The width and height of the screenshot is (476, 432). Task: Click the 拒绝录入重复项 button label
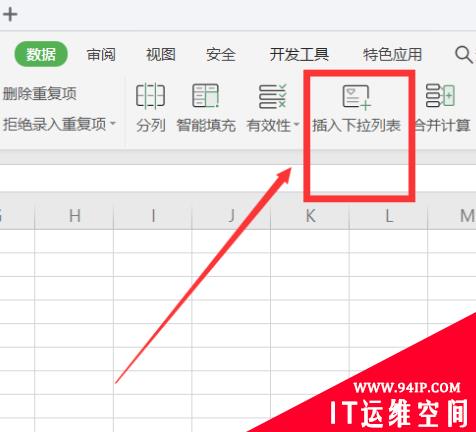pyautogui.click(x=54, y=124)
